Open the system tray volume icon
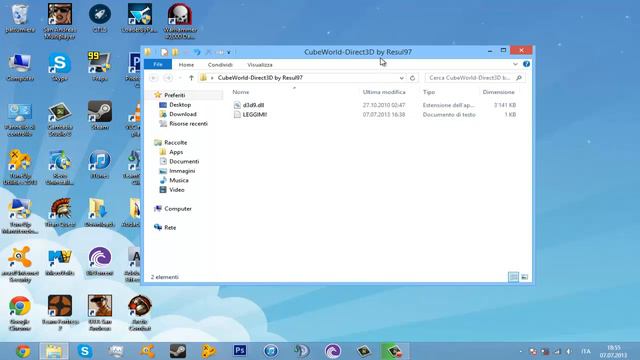640x360 pixels. point(569,351)
